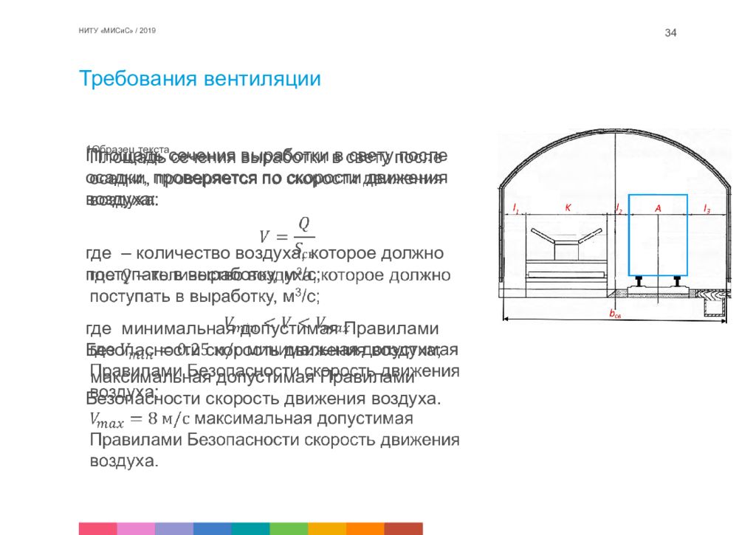756x535 pixels.
Task: Click the line "поступать в выработку, м³/с;"
Action: [x=205, y=295]
